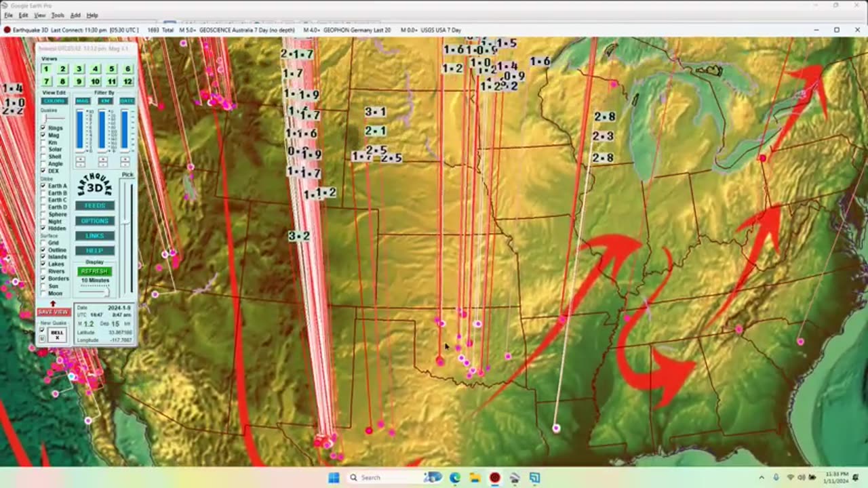The image size is (868, 488).
Task: Show hidden system tray icons chevron
Action: click(761, 478)
